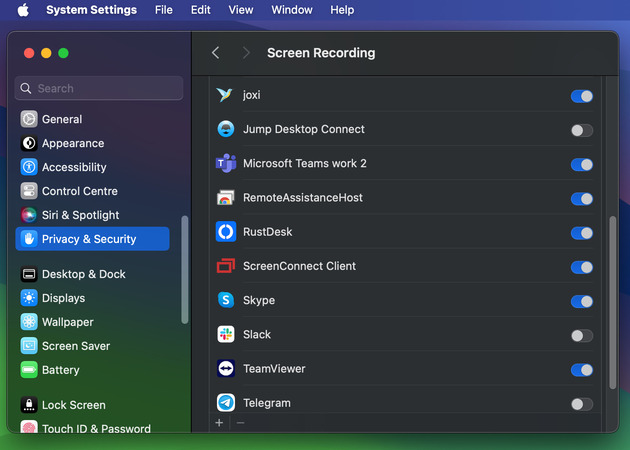Viewport: 630px width, 450px height.
Task: Switch off the TeamViewer toggle
Action: tap(582, 370)
